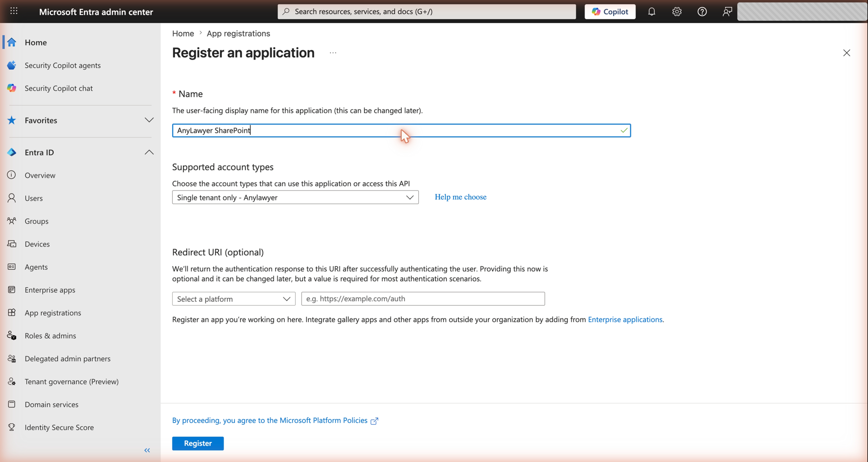
Task: Open the Supported account types dropdown
Action: [295, 197]
